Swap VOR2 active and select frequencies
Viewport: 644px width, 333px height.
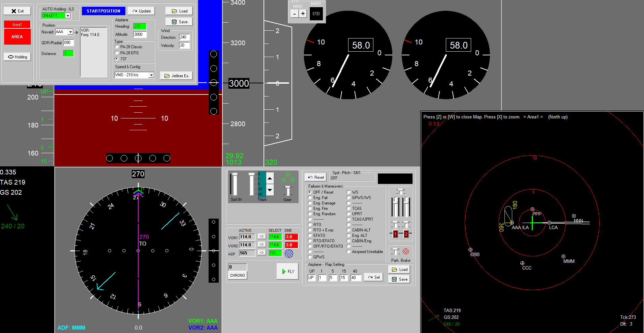tap(262, 245)
